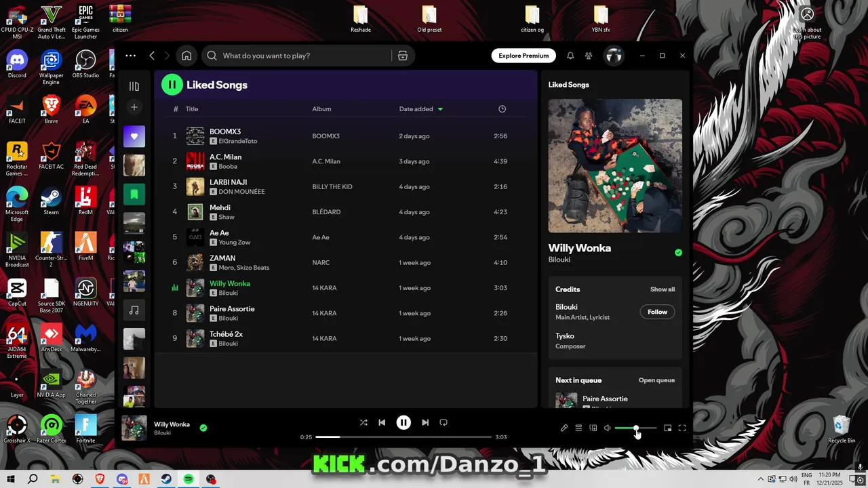
Task: Open the OBS Studio desktop icon
Action: (x=85, y=64)
